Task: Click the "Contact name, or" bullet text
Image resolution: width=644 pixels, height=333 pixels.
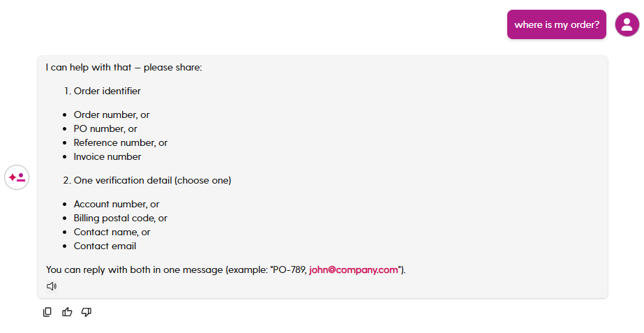Action: pyautogui.click(x=112, y=232)
